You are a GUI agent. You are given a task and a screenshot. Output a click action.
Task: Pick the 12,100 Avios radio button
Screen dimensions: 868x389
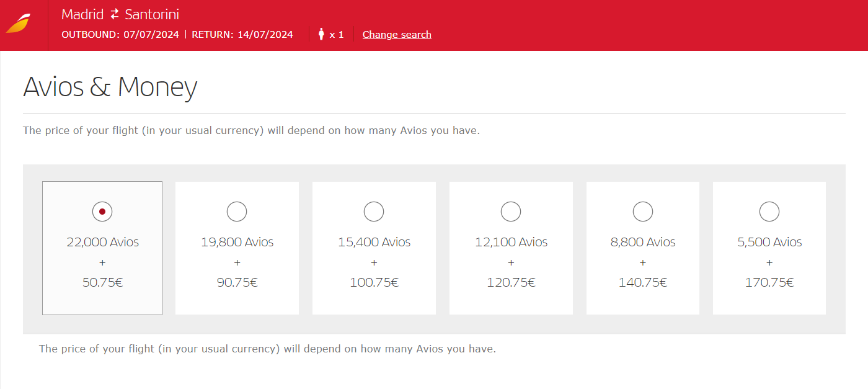(511, 212)
